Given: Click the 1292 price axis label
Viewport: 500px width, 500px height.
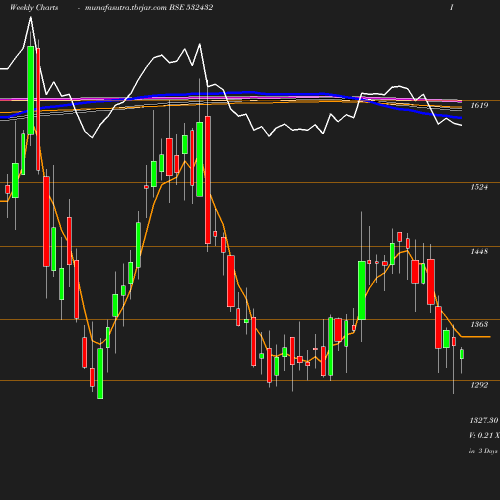Looking at the screenshot, I should pos(479,385).
